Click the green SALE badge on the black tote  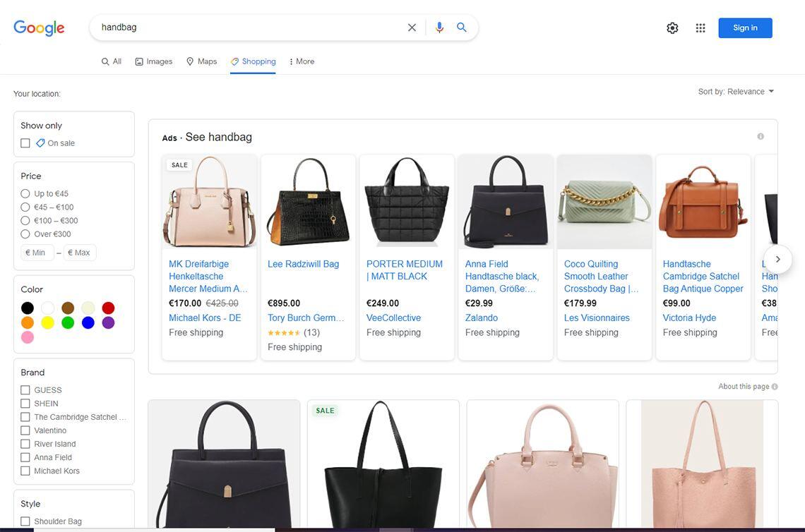(x=325, y=411)
